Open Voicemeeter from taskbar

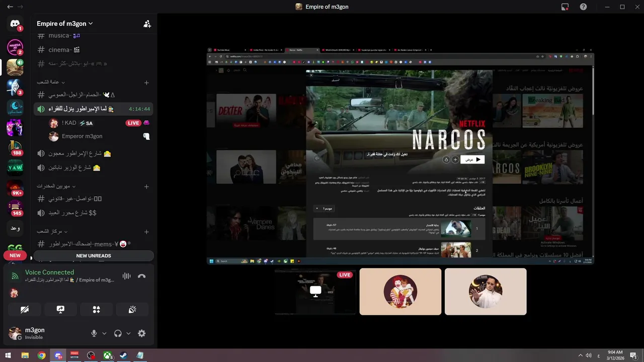point(74,355)
